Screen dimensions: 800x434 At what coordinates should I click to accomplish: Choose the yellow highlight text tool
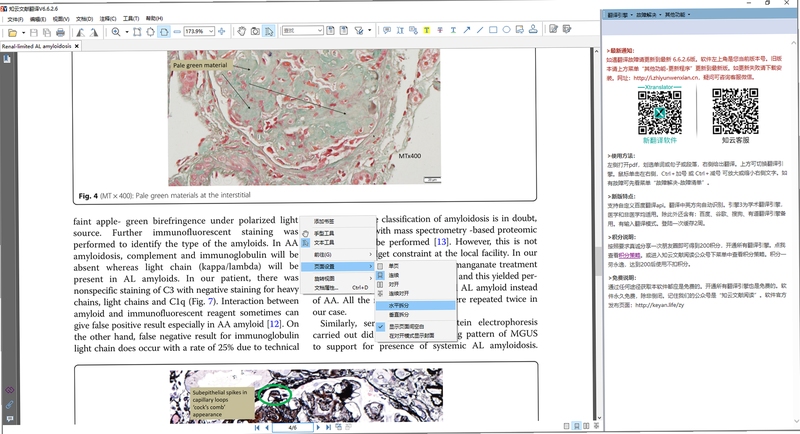427,30
